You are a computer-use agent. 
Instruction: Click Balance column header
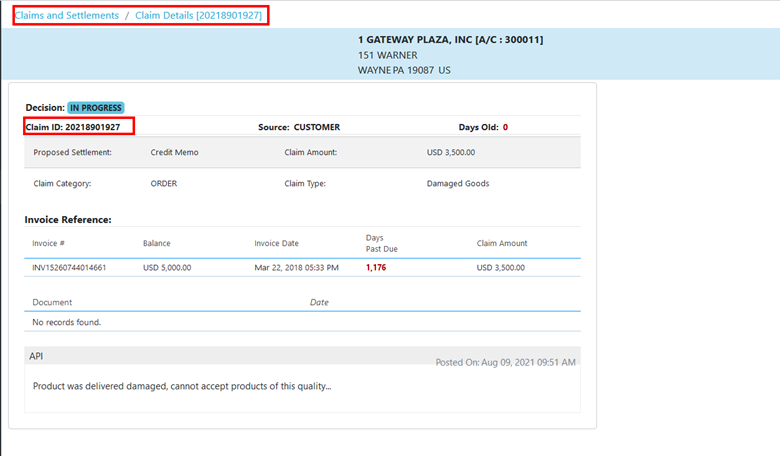[157, 243]
